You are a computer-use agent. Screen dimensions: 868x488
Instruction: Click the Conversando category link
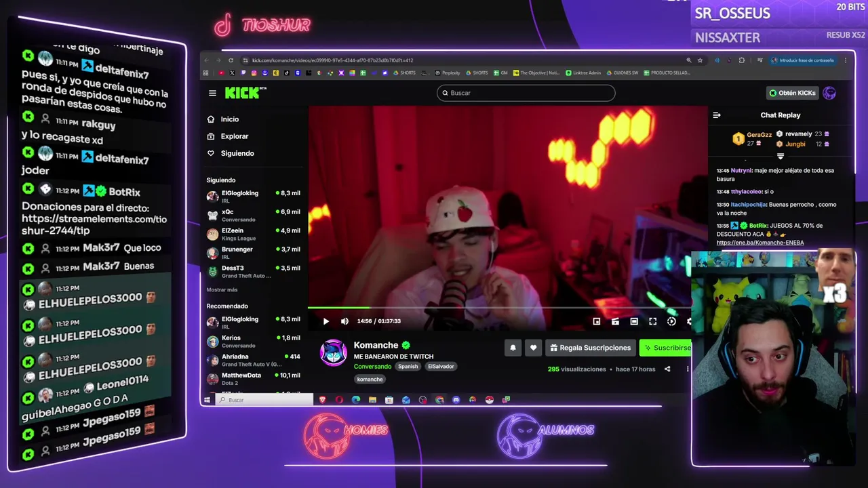click(x=372, y=367)
